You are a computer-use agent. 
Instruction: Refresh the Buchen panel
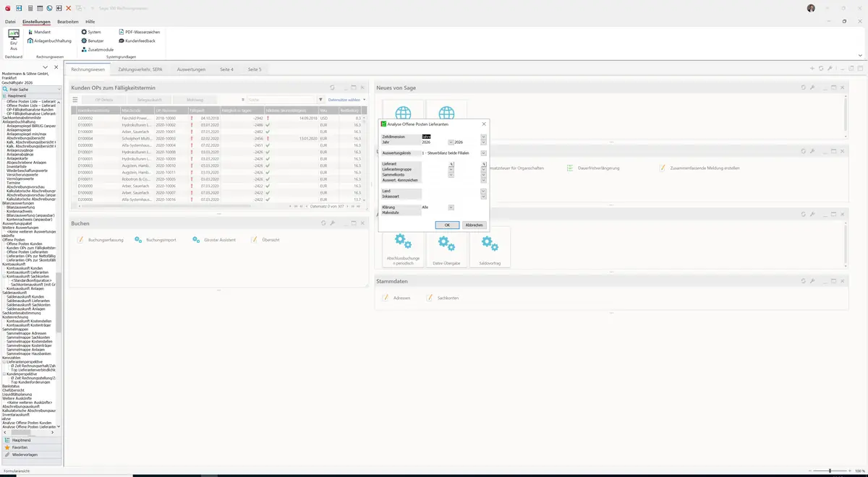tap(323, 223)
